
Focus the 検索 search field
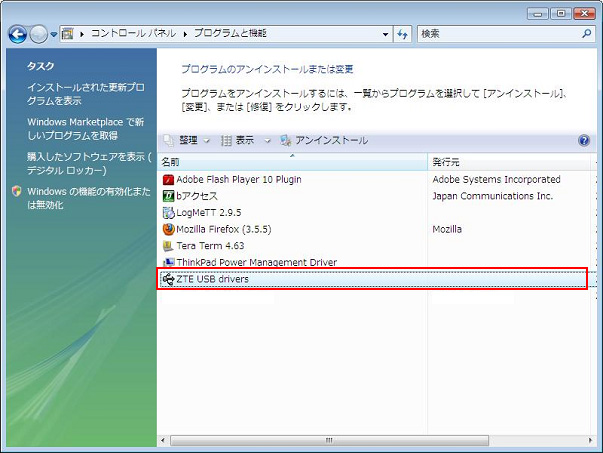click(x=500, y=34)
